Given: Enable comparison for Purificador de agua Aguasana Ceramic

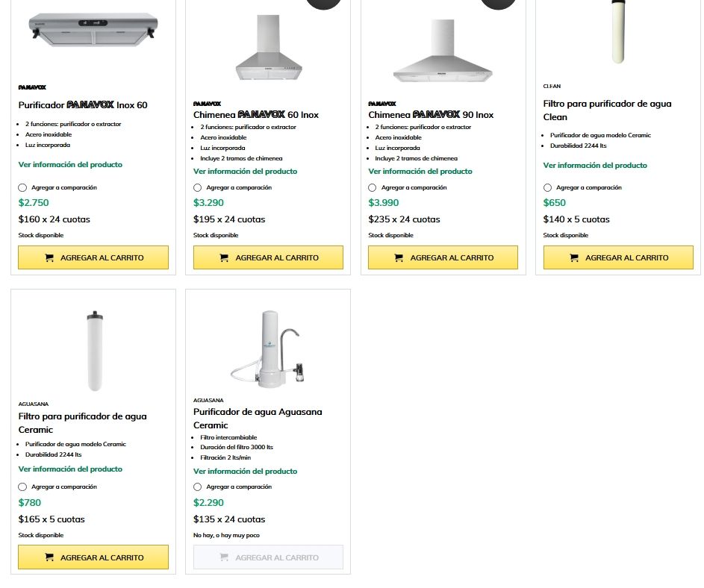Looking at the screenshot, I should click(198, 487).
